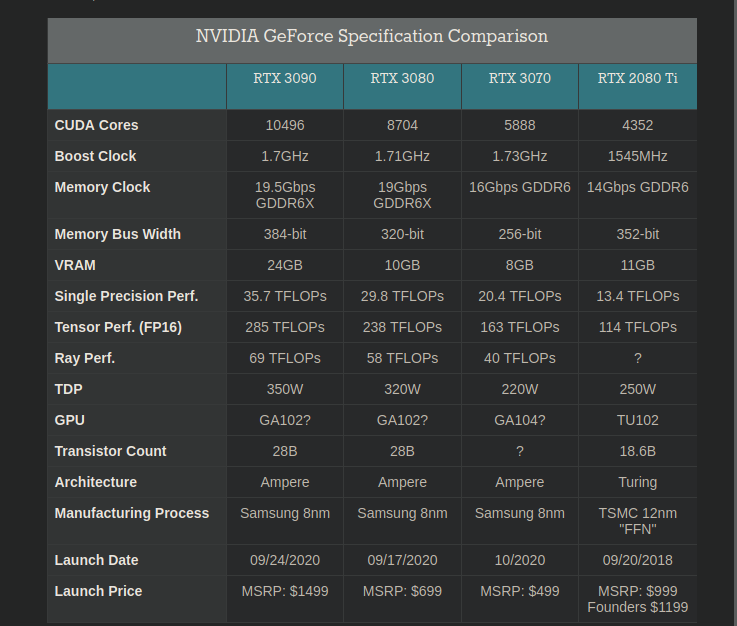Click the Ray Perf. row label
Image resolution: width=737 pixels, height=626 pixels.
coord(85,358)
